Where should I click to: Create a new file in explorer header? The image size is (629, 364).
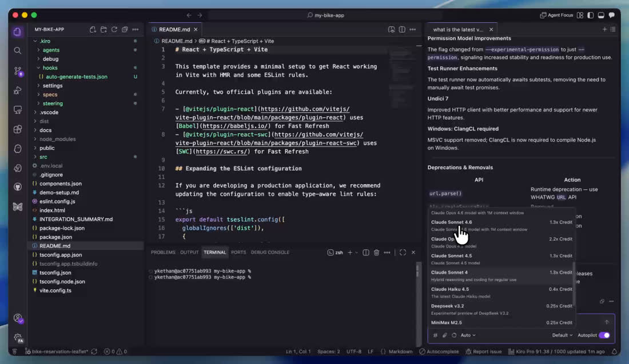(x=93, y=29)
